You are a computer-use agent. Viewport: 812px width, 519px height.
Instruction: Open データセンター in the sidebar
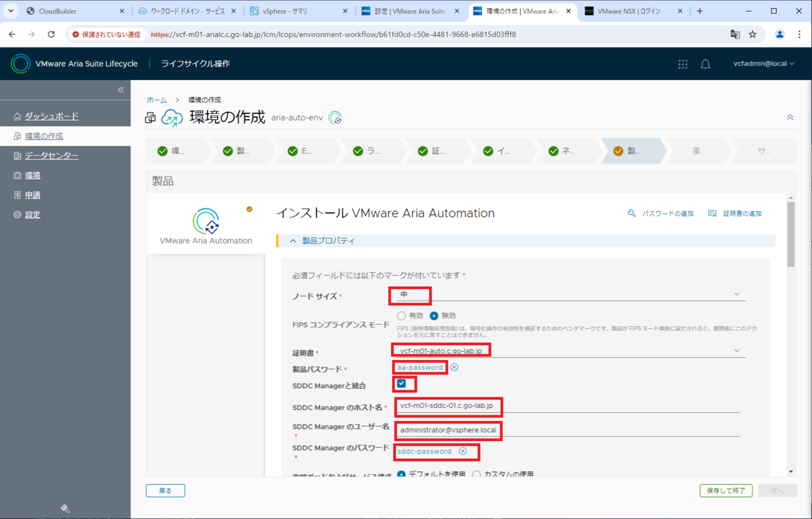pos(51,156)
